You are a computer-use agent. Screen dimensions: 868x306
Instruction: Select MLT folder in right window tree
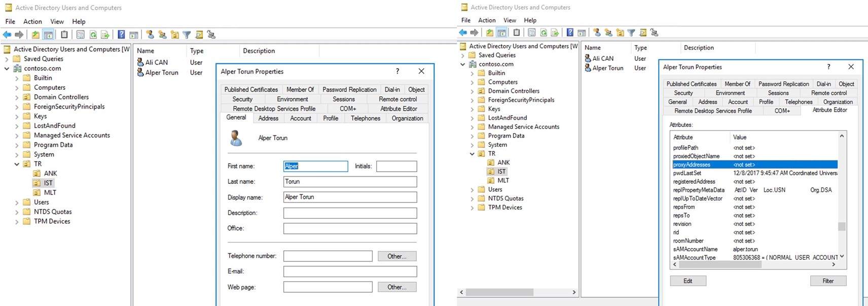point(503,181)
